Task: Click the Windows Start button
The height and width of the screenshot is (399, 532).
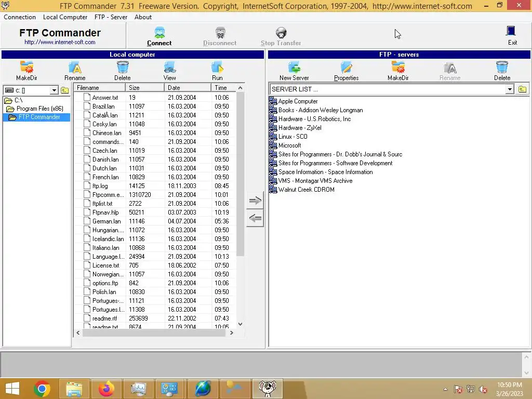Action: [x=12, y=389]
